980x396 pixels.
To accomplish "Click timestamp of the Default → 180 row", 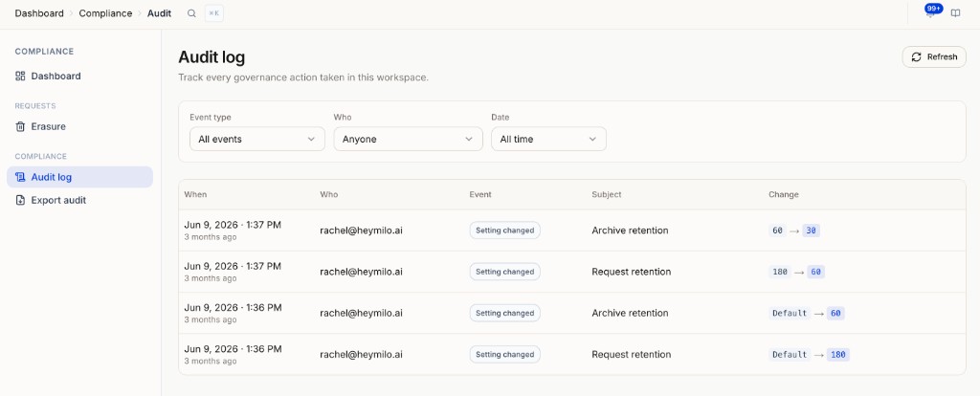I will tap(233, 348).
